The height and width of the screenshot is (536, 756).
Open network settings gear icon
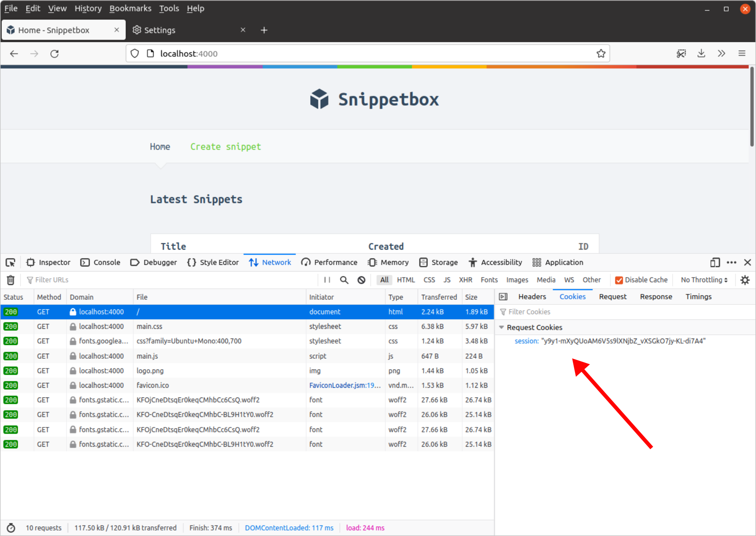(x=745, y=280)
